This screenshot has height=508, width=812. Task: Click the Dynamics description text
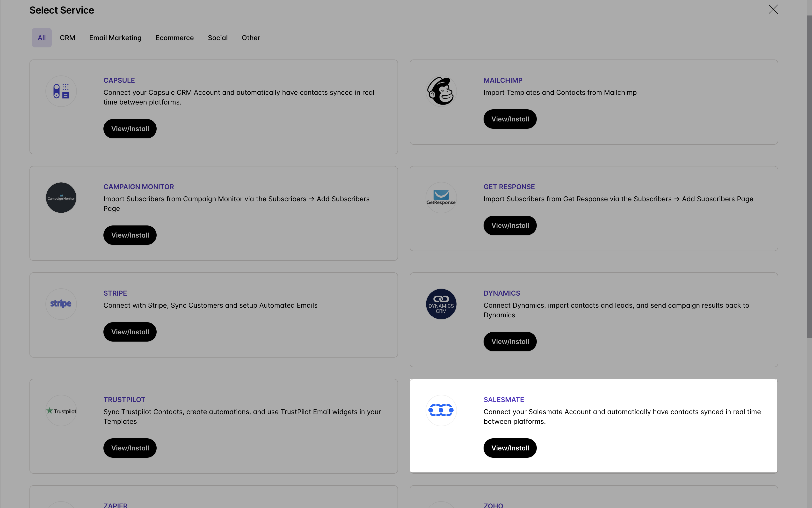pyautogui.click(x=616, y=310)
